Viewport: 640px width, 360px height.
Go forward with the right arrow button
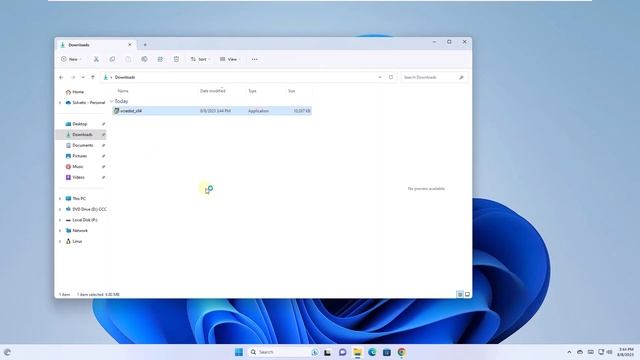point(73,77)
